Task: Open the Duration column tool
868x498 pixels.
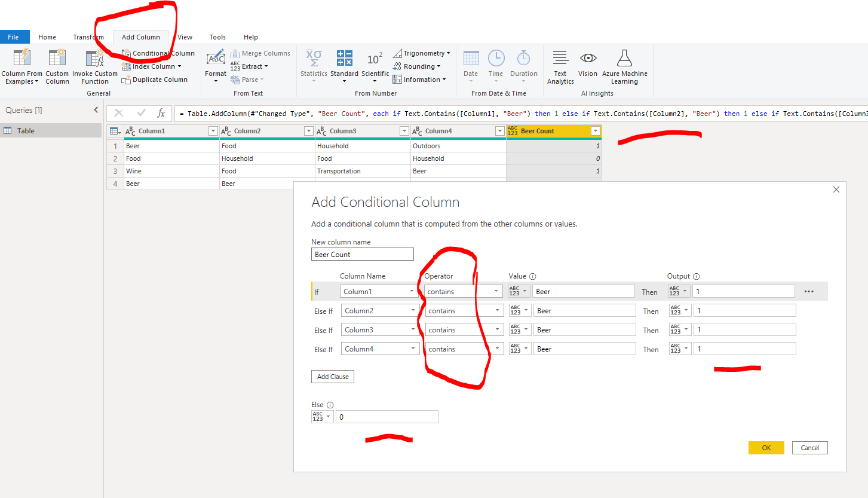Action: (x=524, y=66)
